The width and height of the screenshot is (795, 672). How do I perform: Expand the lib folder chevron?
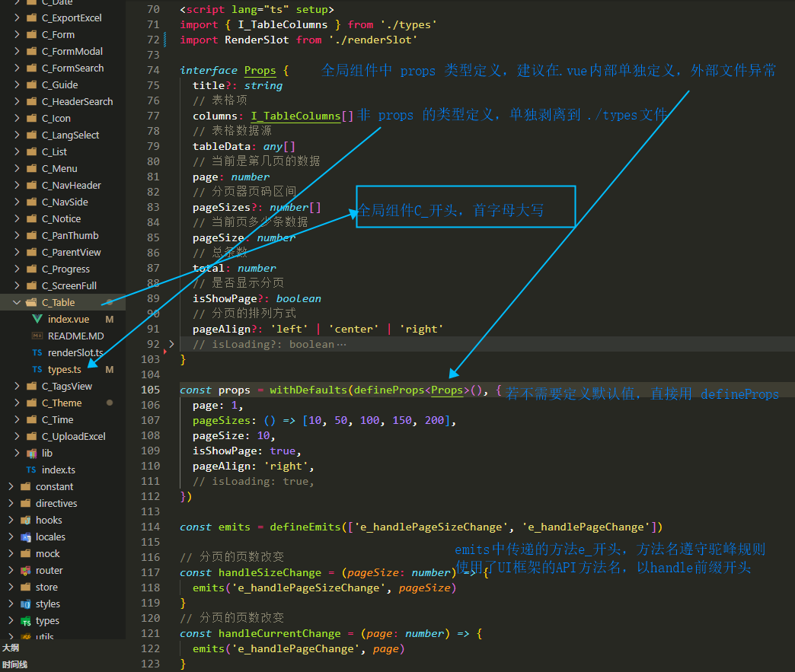[17, 453]
